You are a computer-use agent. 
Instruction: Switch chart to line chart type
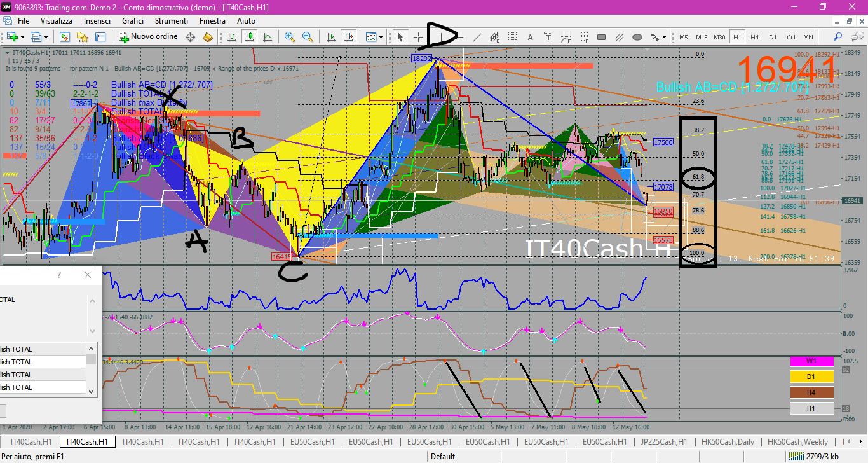[x=268, y=37]
